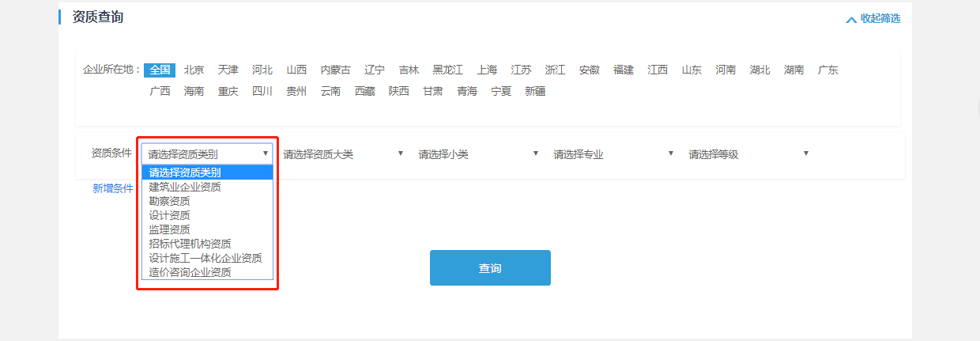Open the 请选择等级 dropdown
The width and height of the screenshot is (980, 341).
pos(748,154)
